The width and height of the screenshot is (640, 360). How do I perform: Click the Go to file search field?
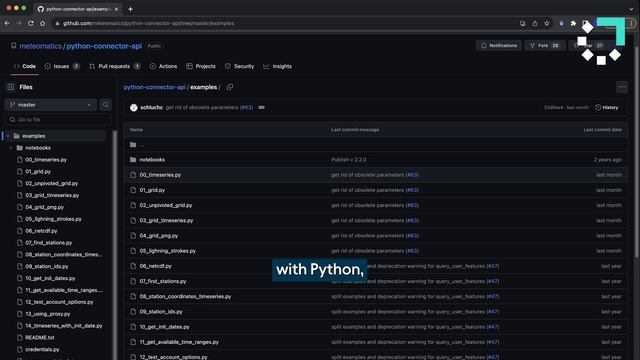point(58,120)
